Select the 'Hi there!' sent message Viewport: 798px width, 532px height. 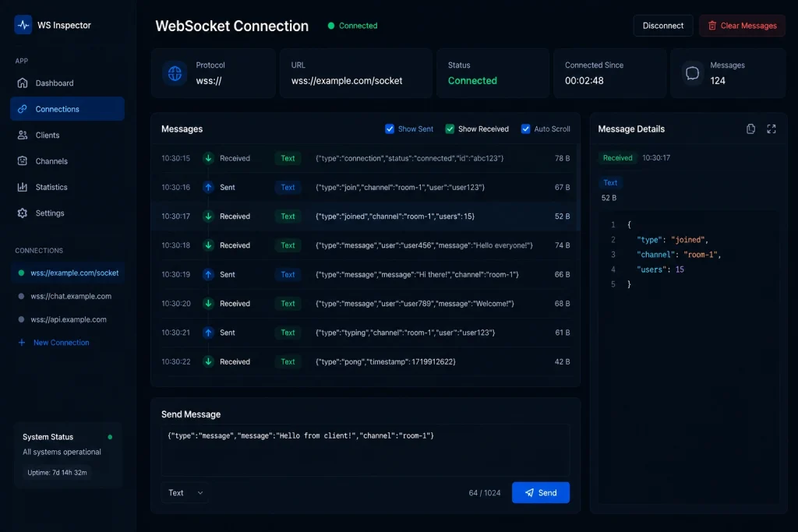click(365, 274)
